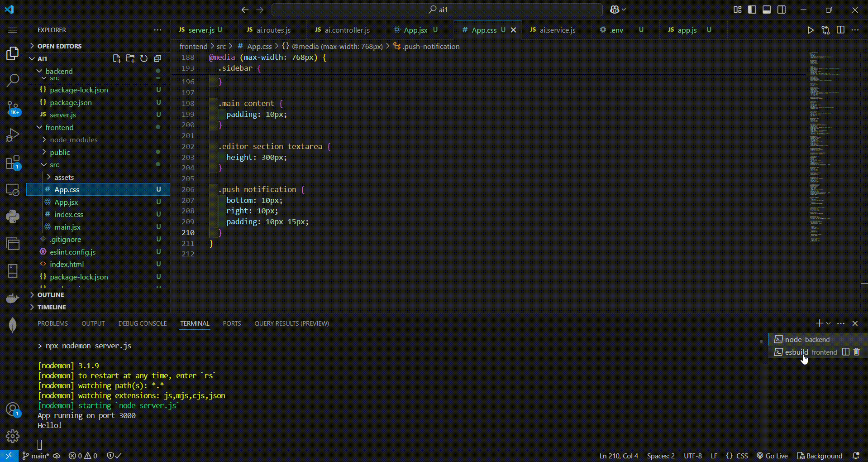
Task: Open Copilot chat icon in title bar
Action: point(615,10)
